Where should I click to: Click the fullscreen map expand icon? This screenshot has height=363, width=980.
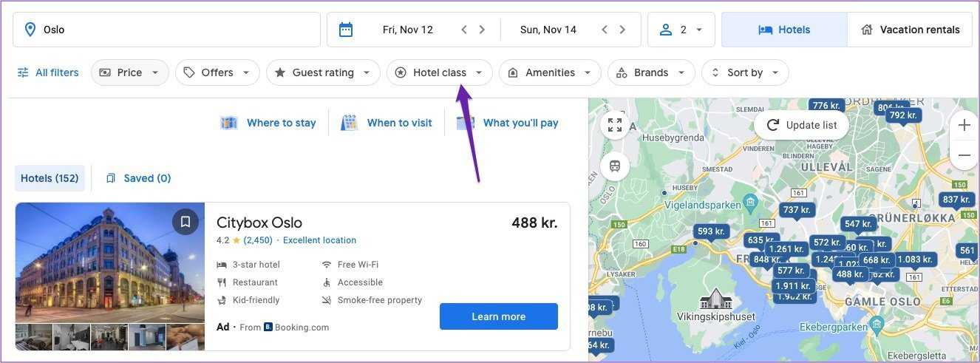point(615,125)
